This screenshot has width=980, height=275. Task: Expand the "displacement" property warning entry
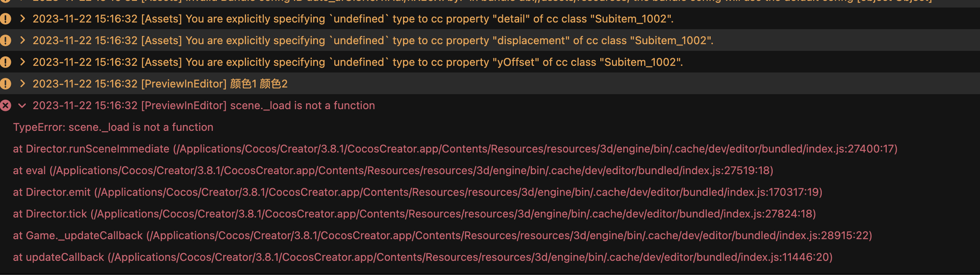22,40
